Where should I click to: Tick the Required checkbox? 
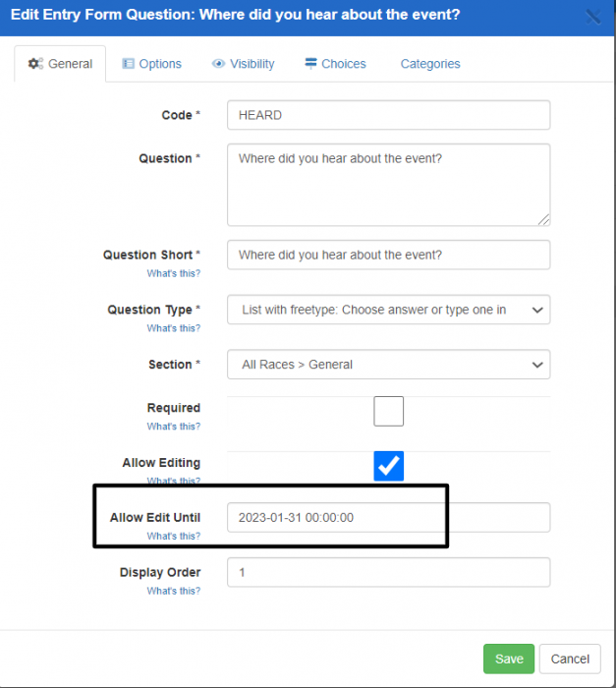(x=388, y=411)
